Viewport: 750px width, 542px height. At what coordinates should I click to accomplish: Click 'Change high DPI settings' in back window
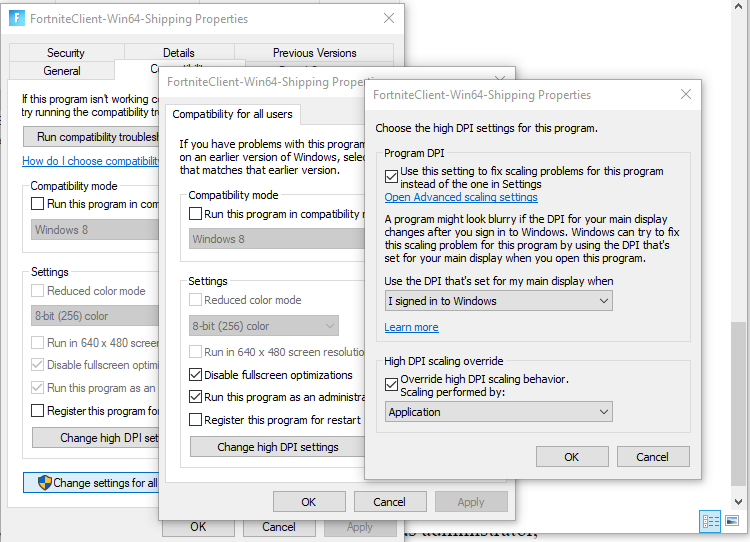pos(95,438)
